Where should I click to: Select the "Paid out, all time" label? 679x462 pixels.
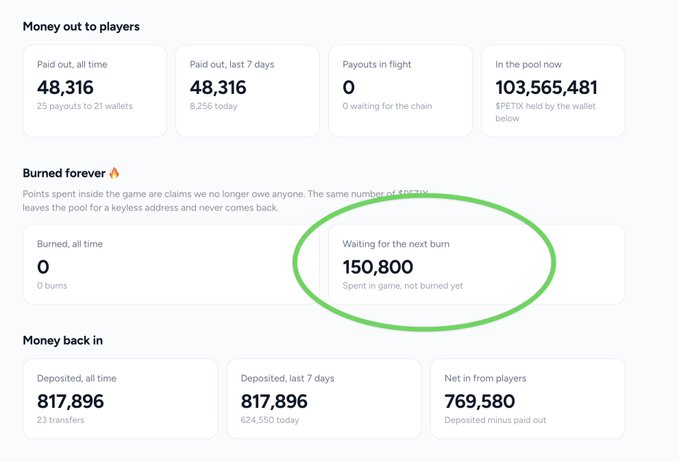click(72, 65)
